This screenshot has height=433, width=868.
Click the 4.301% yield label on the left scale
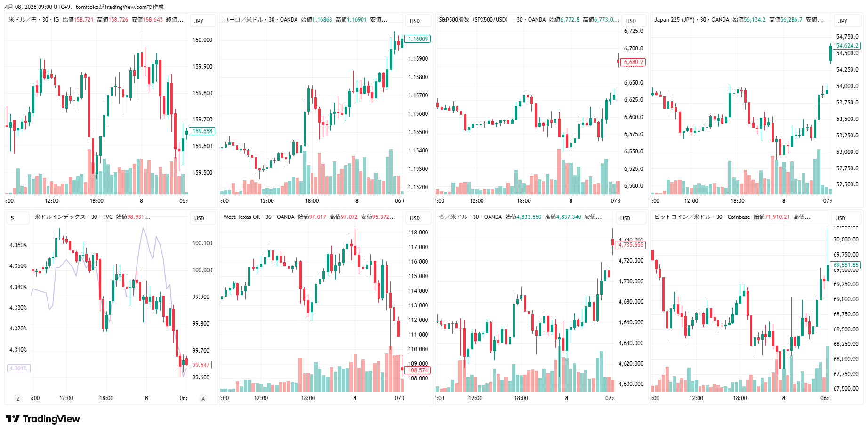point(18,369)
